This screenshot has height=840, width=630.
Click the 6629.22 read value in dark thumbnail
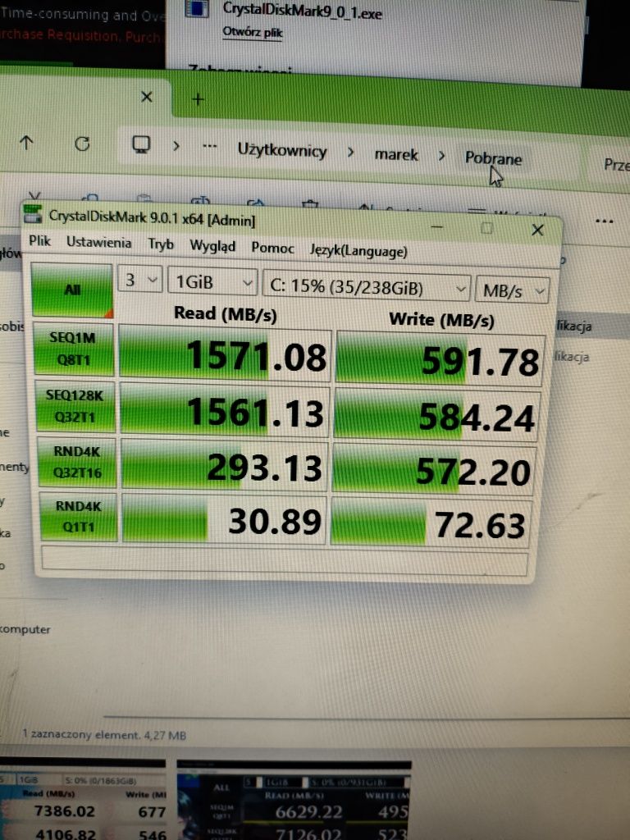coord(308,812)
